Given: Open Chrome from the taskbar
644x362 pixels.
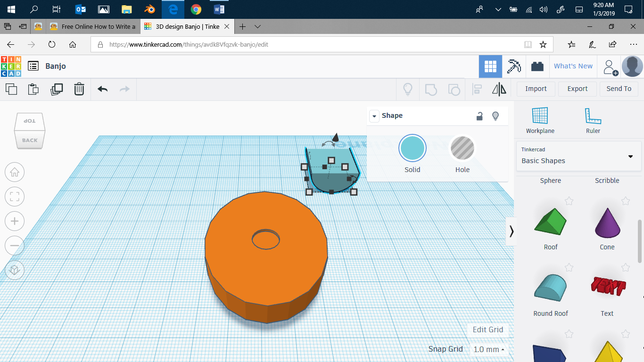Looking at the screenshot, I should 196,9.
